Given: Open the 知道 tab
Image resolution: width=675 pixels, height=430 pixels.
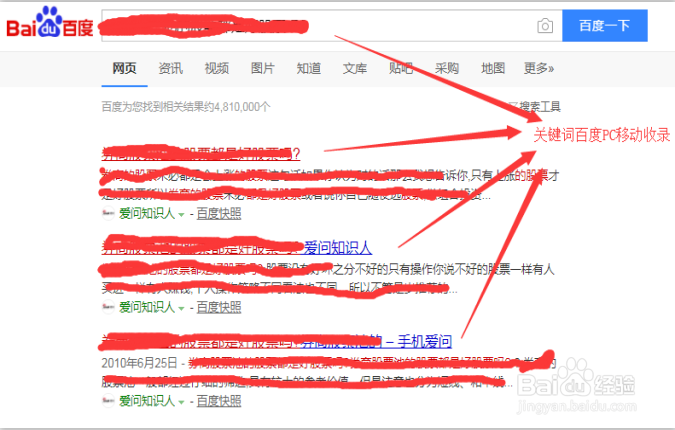Looking at the screenshot, I should pyautogui.click(x=309, y=68).
